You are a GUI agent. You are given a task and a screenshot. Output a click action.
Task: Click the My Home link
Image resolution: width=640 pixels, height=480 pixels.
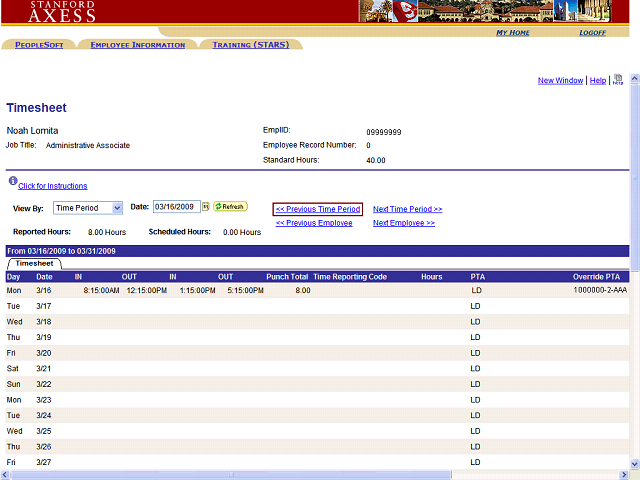pyautogui.click(x=513, y=33)
